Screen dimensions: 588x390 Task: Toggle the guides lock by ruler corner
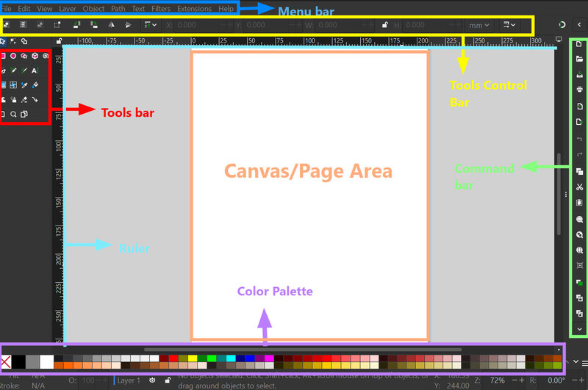coord(59,41)
